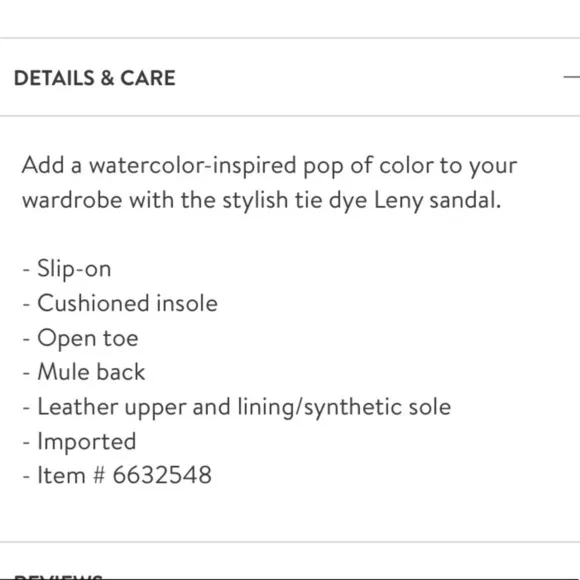
Task: Click the word wardrobe in description
Action: tap(72, 200)
